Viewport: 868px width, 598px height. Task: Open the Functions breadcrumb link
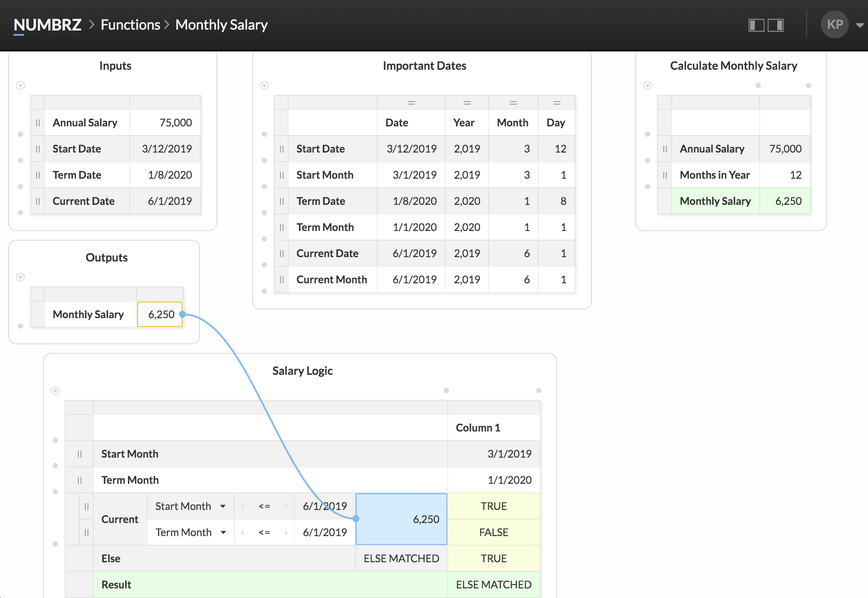[x=130, y=25]
